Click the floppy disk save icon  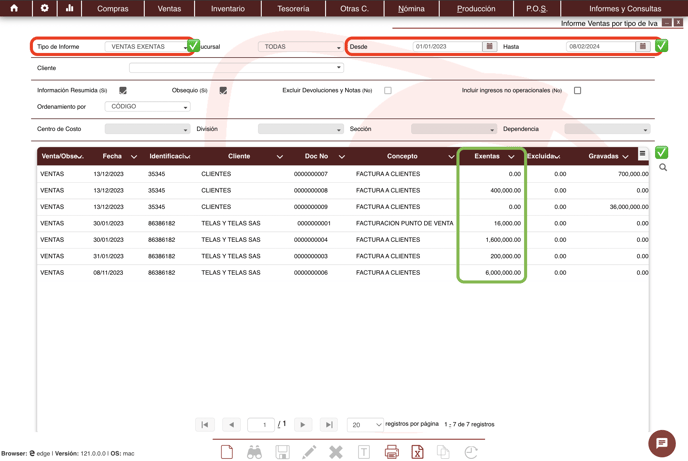(282, 452)
